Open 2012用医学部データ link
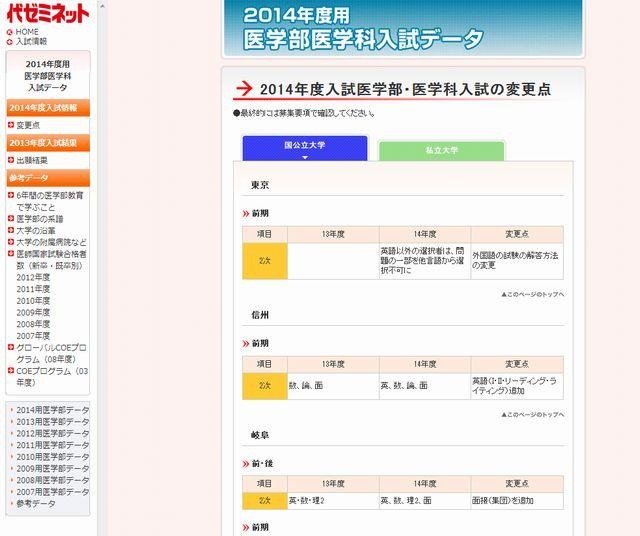The image size is (640, 536). click(53, 434)
